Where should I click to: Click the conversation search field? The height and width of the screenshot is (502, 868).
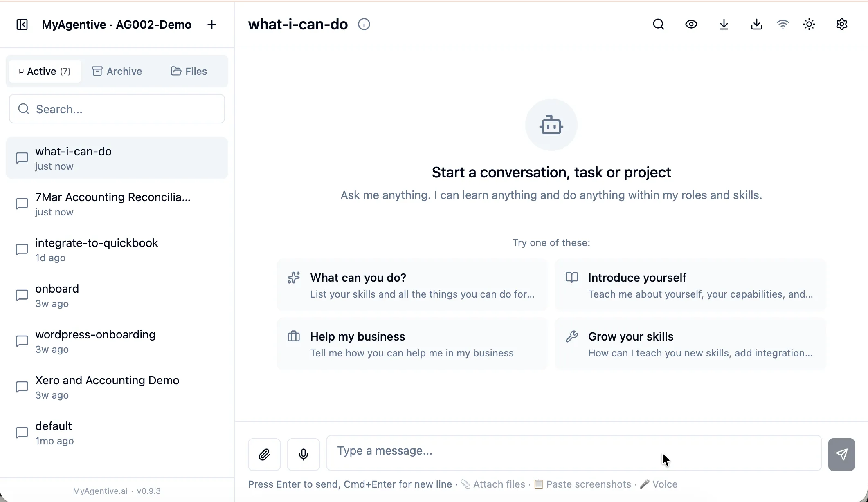[117, 109]
